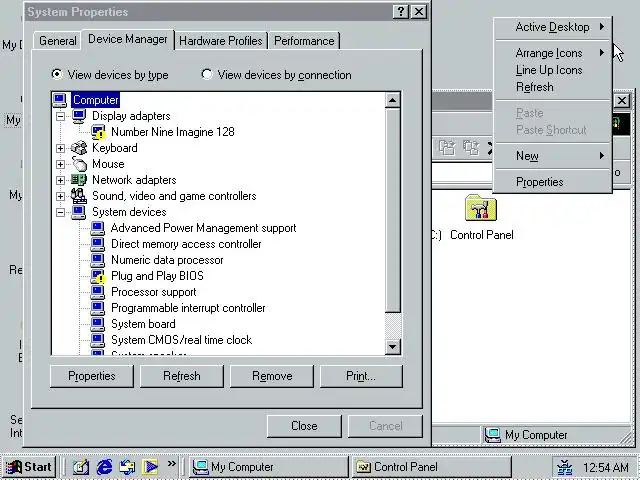Click the device list scrollbar thumb

[x=393, y=210]
